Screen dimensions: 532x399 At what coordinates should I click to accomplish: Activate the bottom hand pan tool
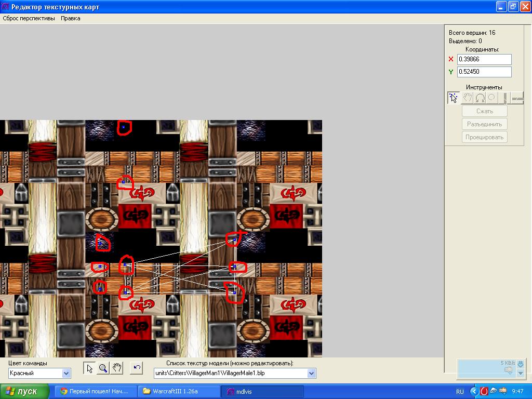click(x=117, y=368)
